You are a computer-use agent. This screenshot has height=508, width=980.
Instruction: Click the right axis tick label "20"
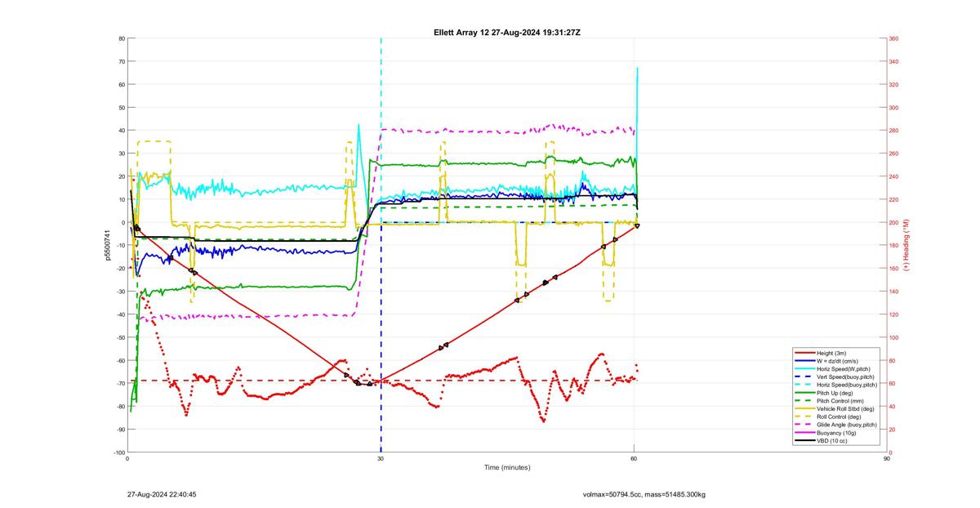pos(893,429)
